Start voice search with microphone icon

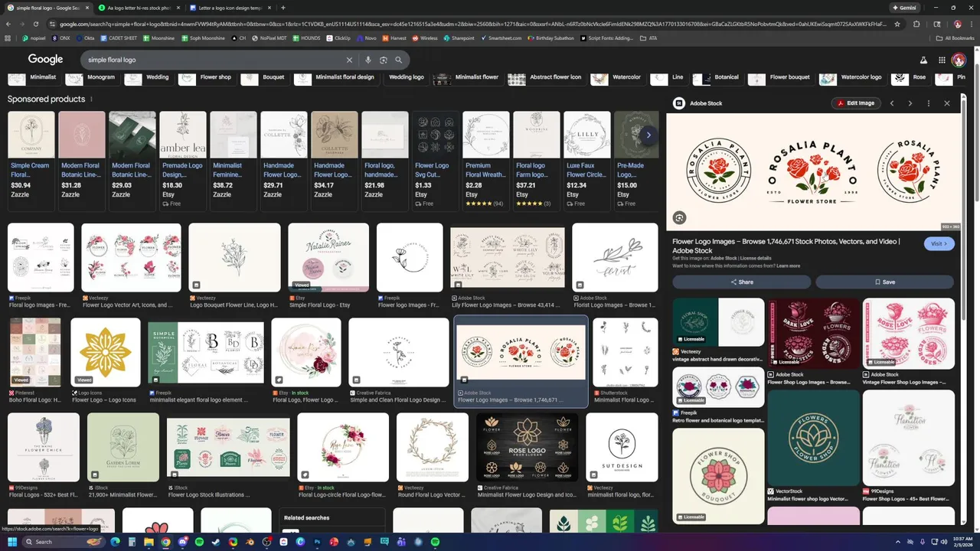tap(368, 60)
